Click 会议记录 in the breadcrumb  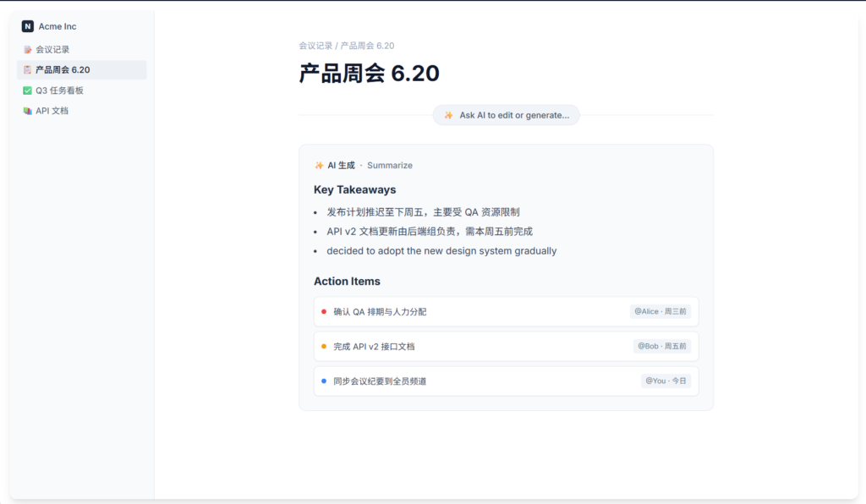pyautogui.click(x=315, y=46)
